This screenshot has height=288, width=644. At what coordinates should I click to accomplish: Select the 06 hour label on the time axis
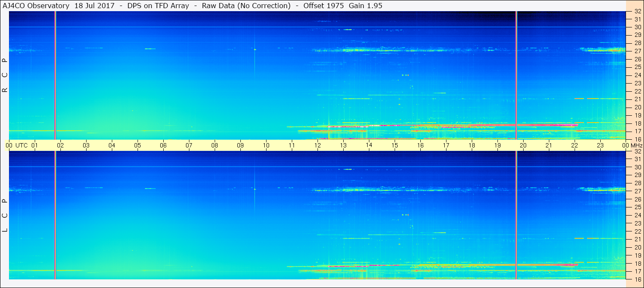(x=163, y=145)
